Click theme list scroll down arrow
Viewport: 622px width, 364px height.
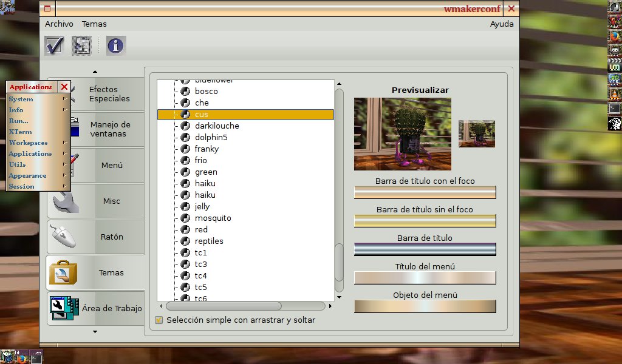[x=339, y=297]
